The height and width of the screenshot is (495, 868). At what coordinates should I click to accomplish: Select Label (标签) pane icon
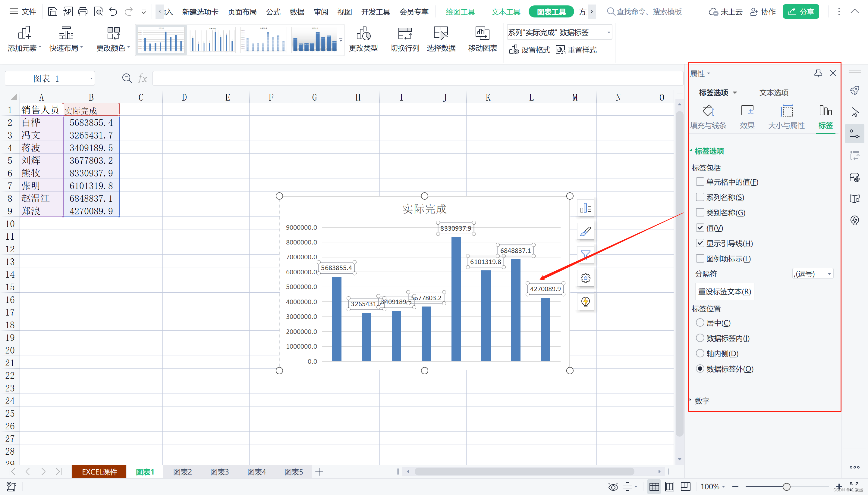[x=826, y=117]
